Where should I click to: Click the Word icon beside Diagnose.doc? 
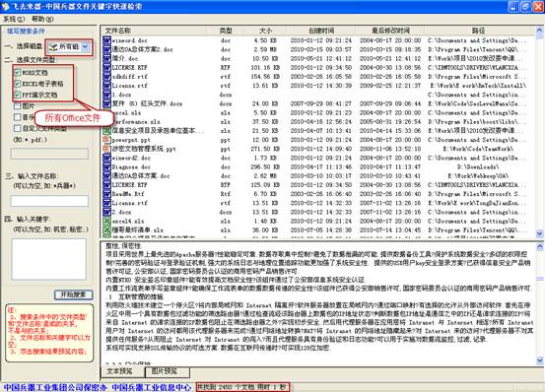(x=106, y=167)
